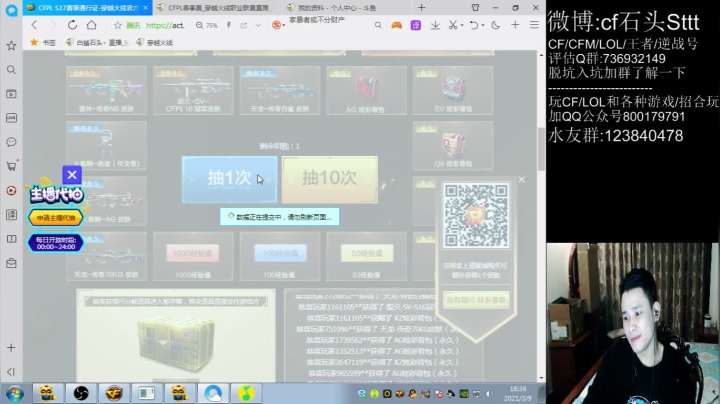The width and height of the screenshot is (720, 404).
Task: Click the QR code image
Action: pos(476,216)
